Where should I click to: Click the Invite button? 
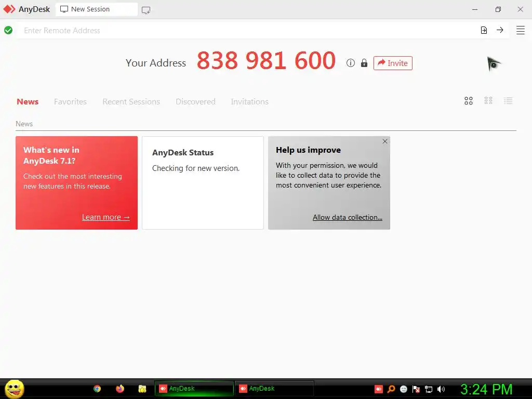393,63
